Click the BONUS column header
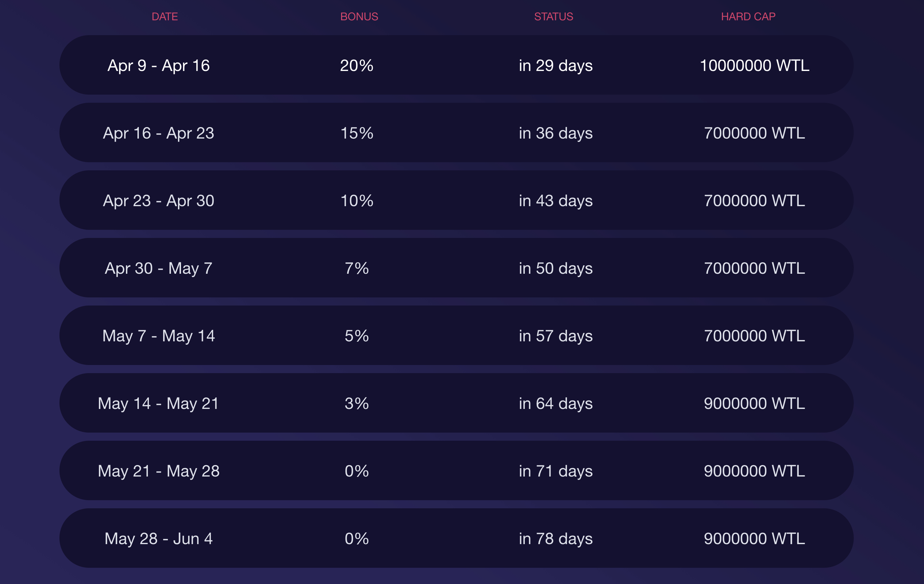The height and width of the screenshot is (584, 924). pyautogui.click(x=359, y=17)
